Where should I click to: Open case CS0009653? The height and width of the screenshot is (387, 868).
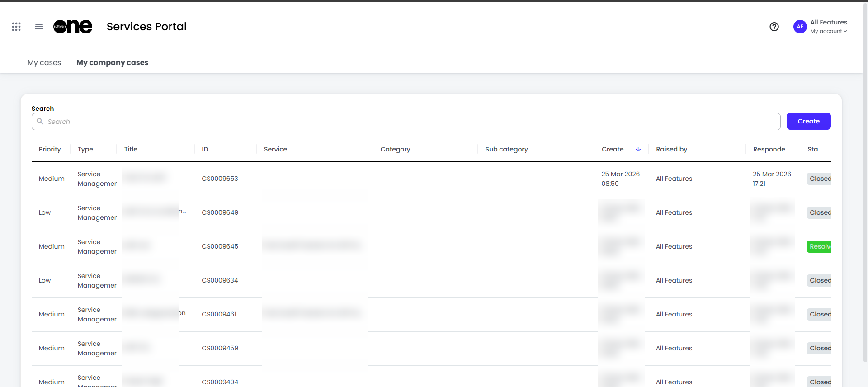pos(220,179)
